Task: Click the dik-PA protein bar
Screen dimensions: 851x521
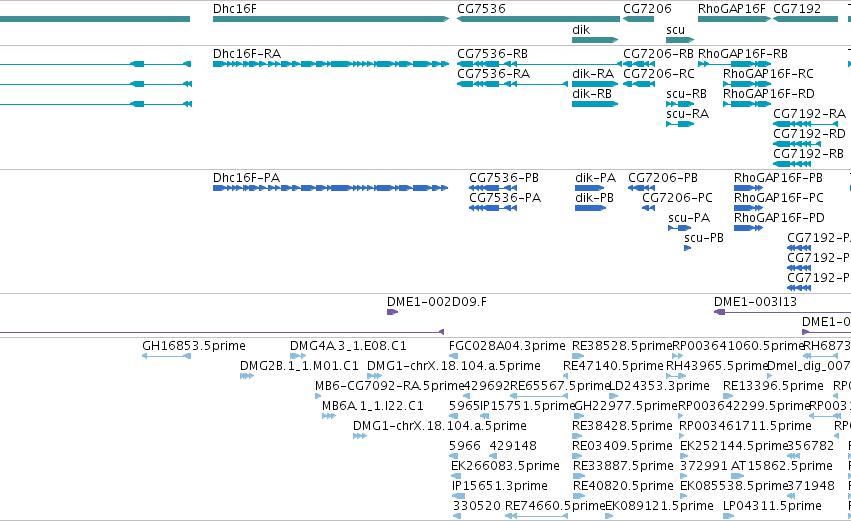Action: pyautogui.click(x=589, y=188)
